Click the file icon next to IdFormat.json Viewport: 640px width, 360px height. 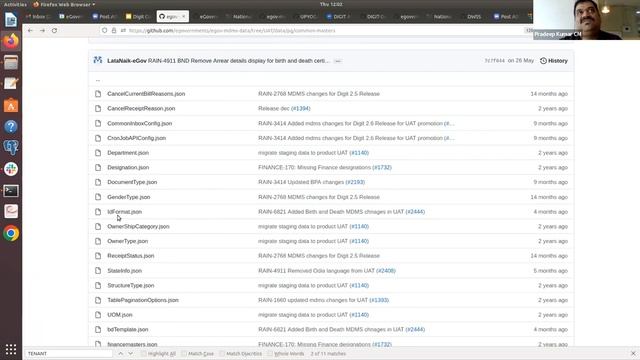[x=98, y=212]
